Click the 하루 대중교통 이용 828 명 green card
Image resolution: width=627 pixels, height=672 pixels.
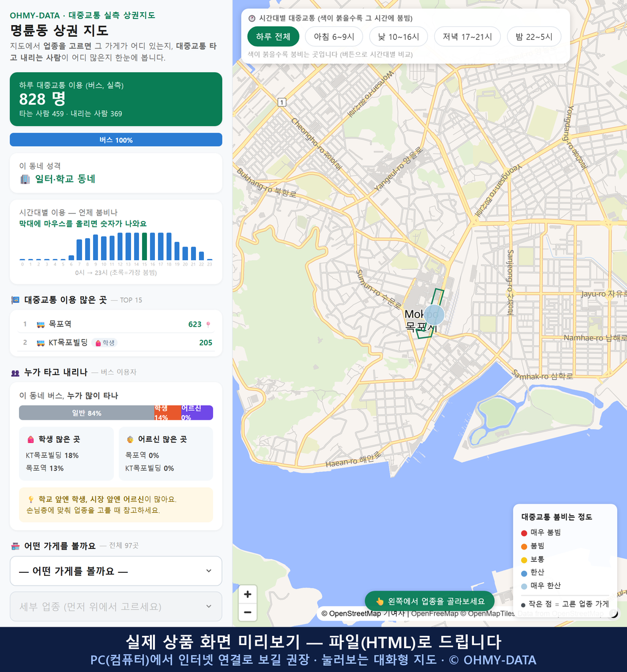pyautogui.click(x=116, y=99)
